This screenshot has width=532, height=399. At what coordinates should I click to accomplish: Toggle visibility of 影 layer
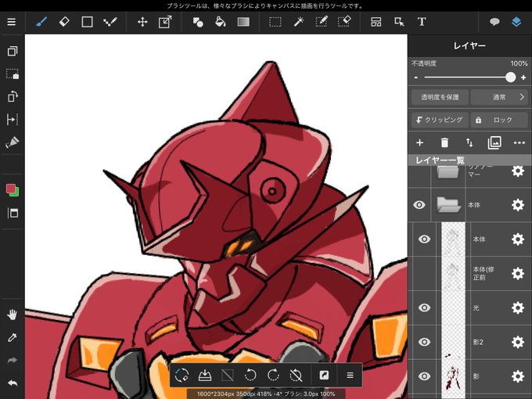coord(424,376)
